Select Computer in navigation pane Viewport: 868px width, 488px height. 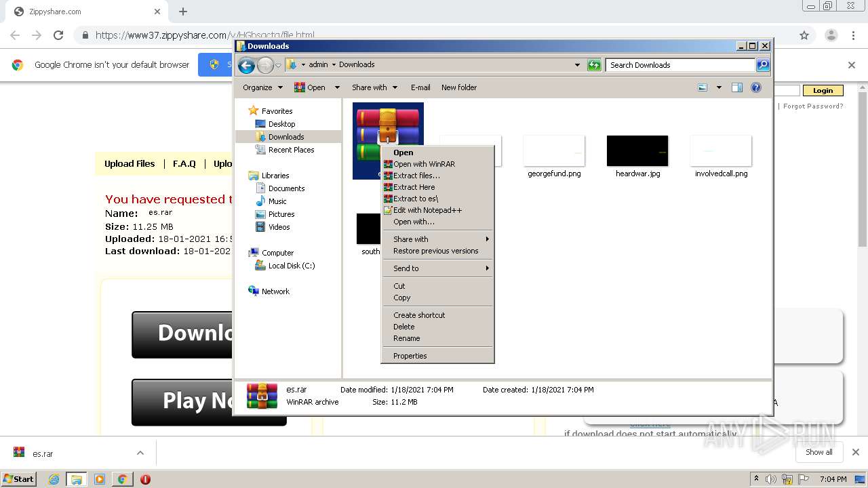click(x=277, y=253)
